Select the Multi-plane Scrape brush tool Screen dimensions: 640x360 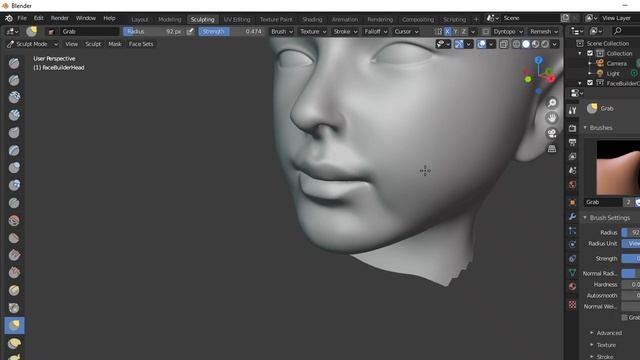click(14, 290)
